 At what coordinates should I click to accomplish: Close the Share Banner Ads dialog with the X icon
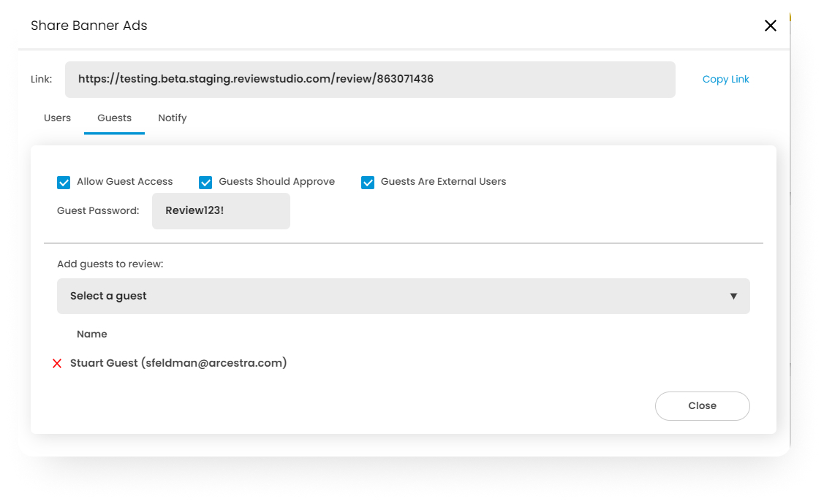[x=770, y=26]
